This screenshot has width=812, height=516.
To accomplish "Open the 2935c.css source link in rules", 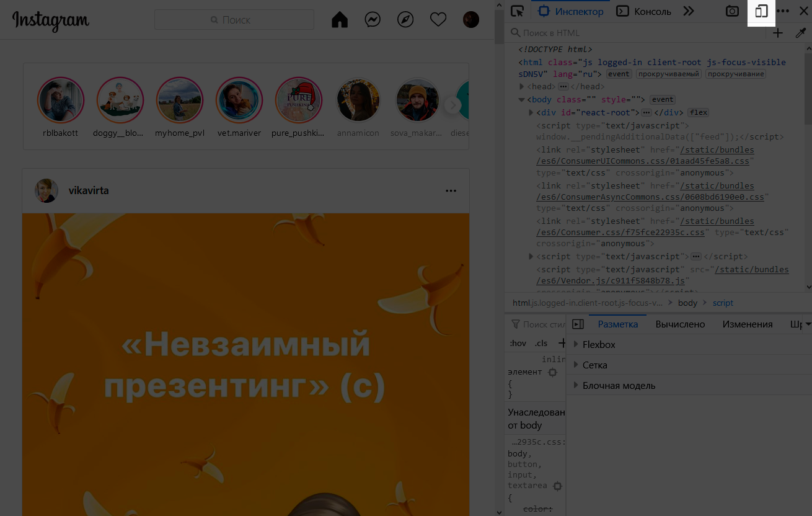I will 539,442.
